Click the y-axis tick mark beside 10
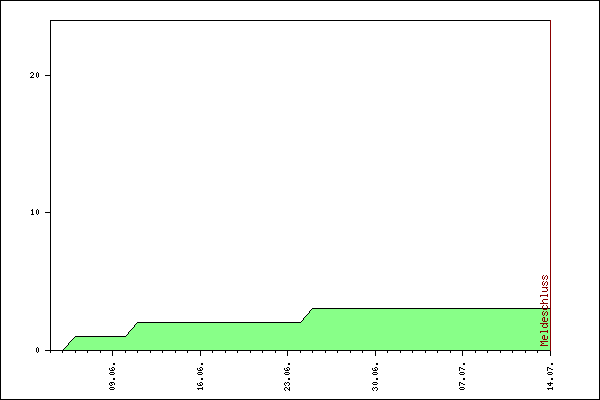The width and height of the screenshot is (600, 400). click(x=47, y=212)
